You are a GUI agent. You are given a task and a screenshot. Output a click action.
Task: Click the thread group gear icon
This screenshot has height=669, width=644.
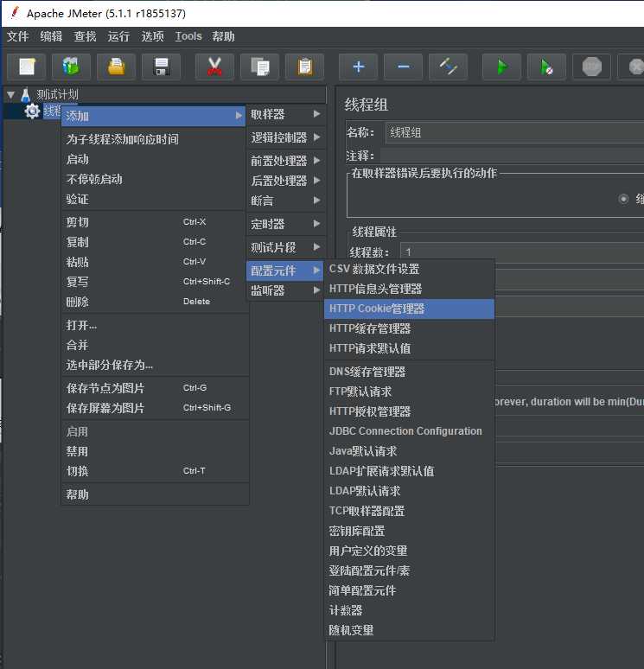click(32, 111)
